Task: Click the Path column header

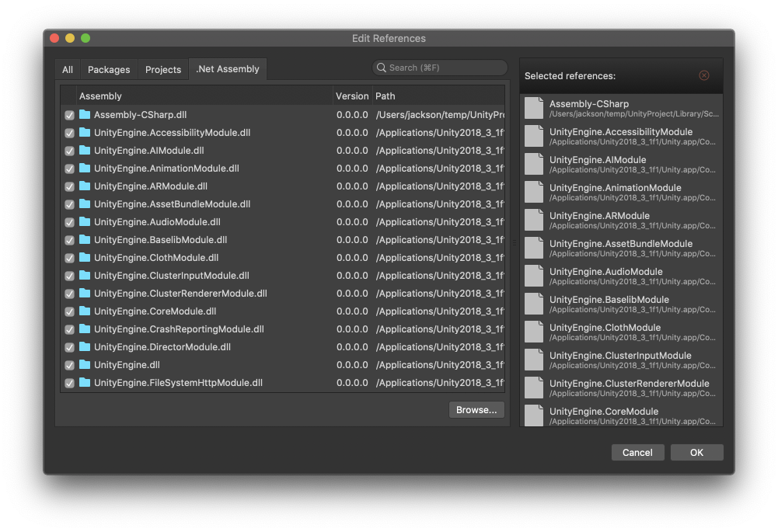Action: [x=438, y=96]
